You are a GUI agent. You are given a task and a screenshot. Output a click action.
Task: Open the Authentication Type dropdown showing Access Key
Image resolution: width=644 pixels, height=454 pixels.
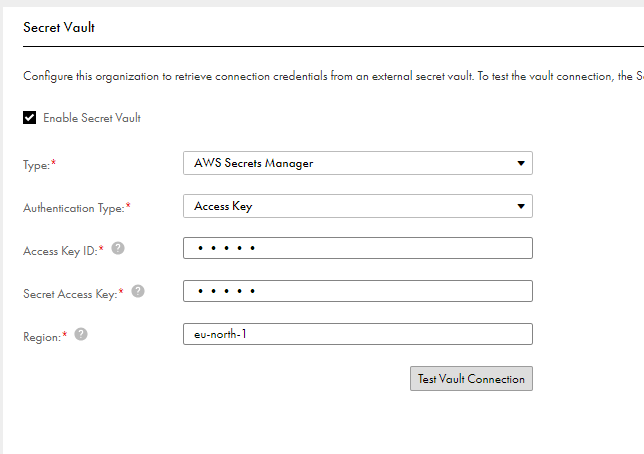point(358,206)
